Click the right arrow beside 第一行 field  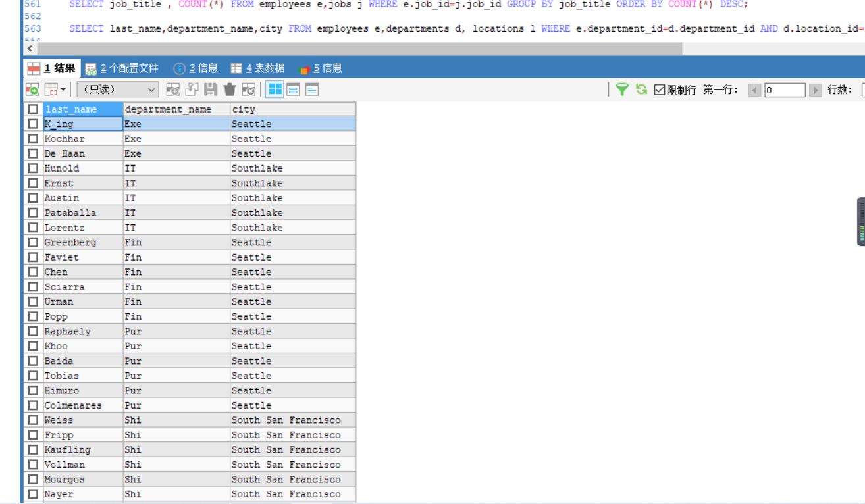816,89
